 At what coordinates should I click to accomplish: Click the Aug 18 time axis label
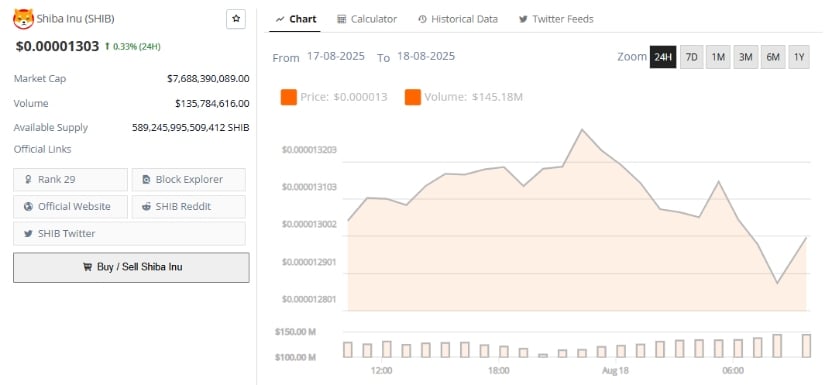(616, 371)
